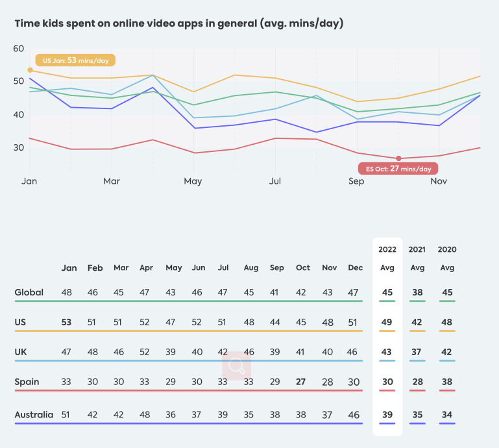Click the magnifier zoom icon over the table
This screenshot has width=499, height=448.
point(236,366)
